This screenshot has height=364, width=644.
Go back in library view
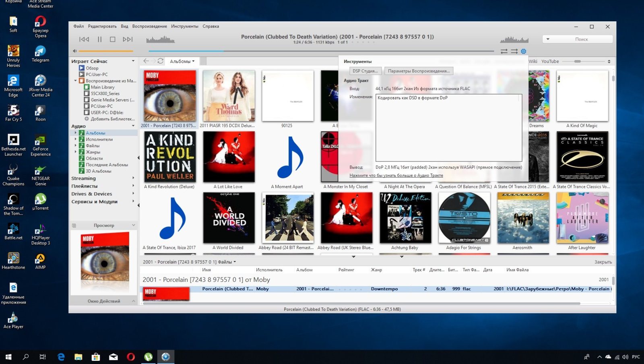[146, 61]
